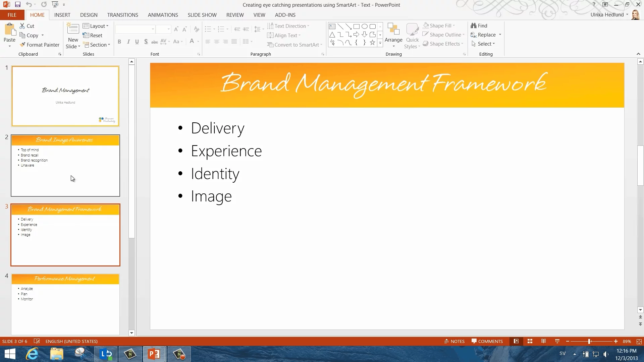Launch PowerPoint from Windows taskbar
This screenshot has width=644, height=362.
click(154, 354)
